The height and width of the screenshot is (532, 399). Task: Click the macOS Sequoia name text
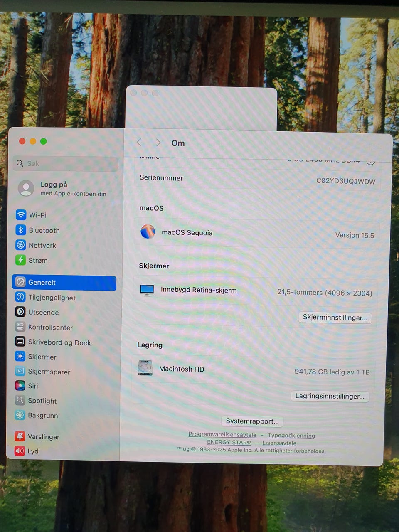(187, 232)
